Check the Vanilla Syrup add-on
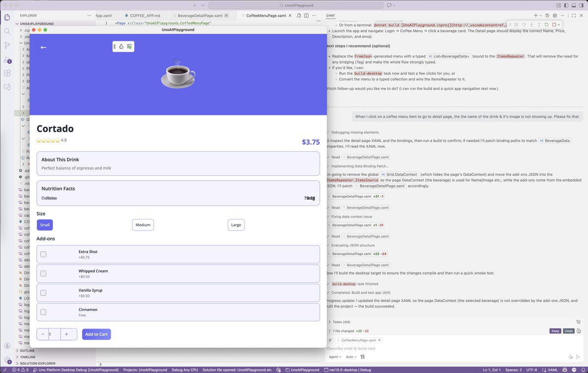Screen dimensions: 588x373 click(43, 293)
